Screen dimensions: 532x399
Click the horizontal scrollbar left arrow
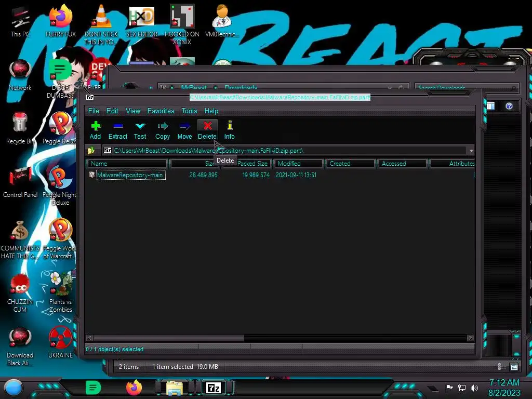click(x=89, y=338)
